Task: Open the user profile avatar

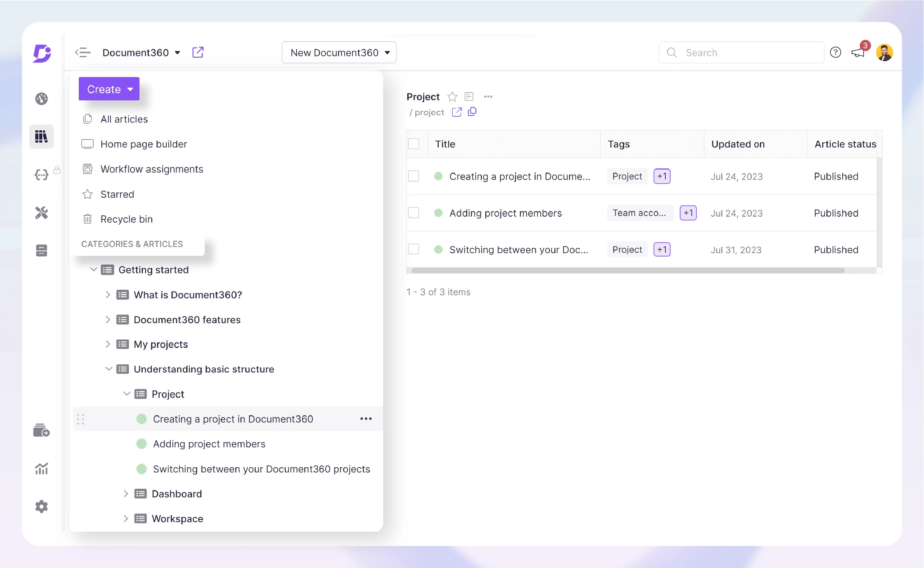Action: (x=884, y=52)
